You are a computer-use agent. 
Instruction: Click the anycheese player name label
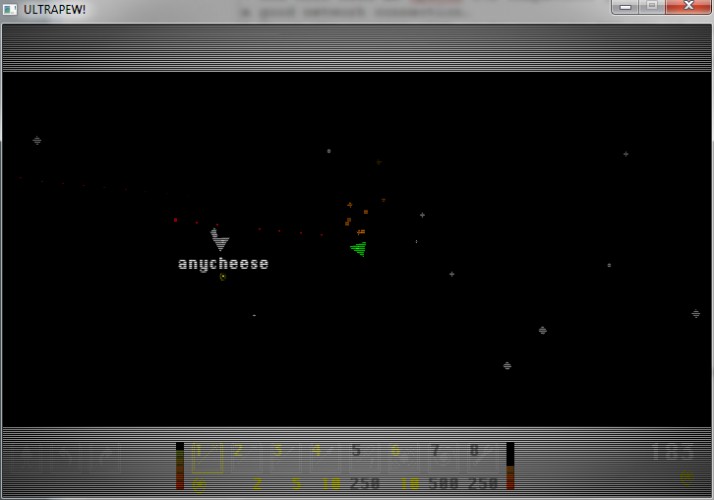tap(223, 264)
